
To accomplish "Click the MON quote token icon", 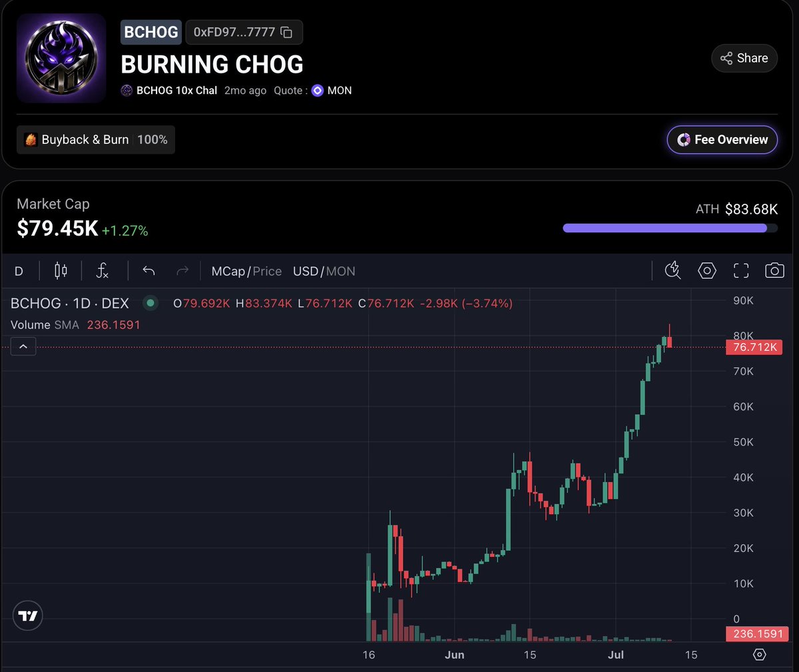I will click(318, 91).
